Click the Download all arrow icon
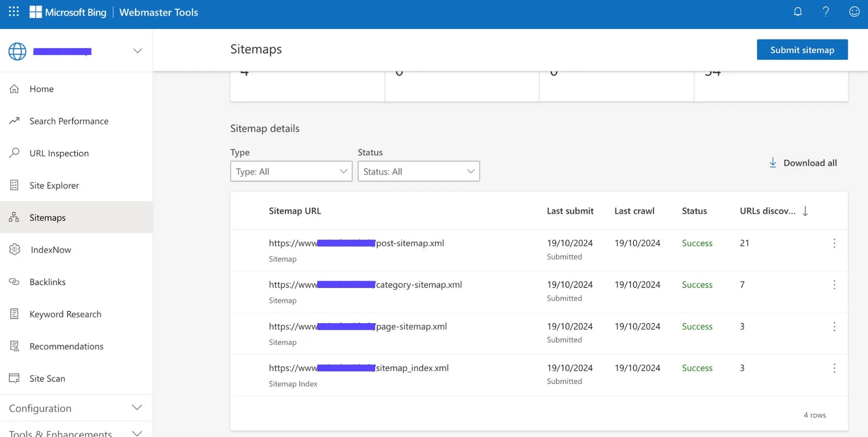 773,163
